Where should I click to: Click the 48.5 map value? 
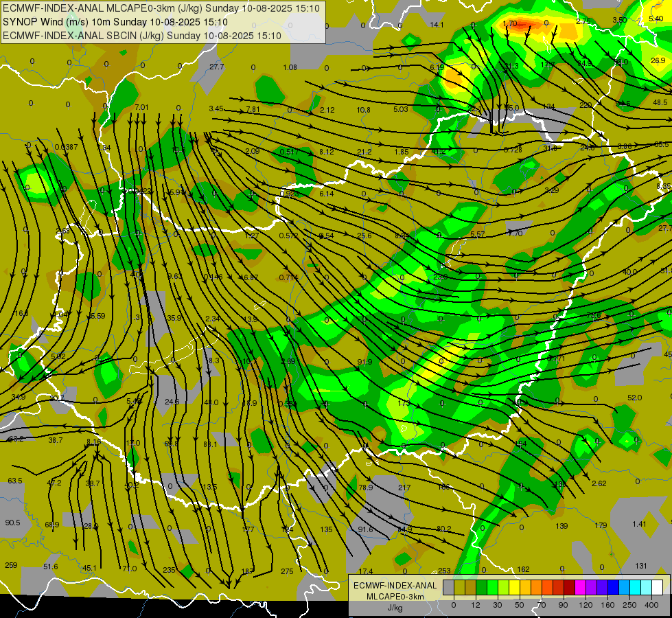pyautogui.click(x=660, y=102)
